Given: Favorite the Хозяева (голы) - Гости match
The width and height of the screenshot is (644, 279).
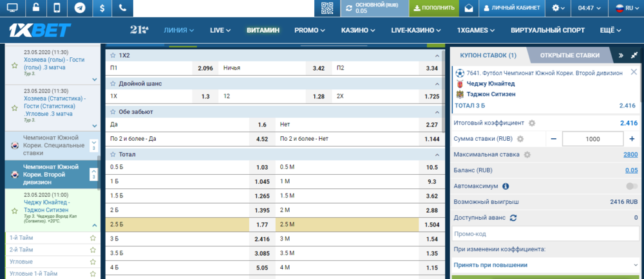Looking at the screenshot, I should tap(14, 65).
